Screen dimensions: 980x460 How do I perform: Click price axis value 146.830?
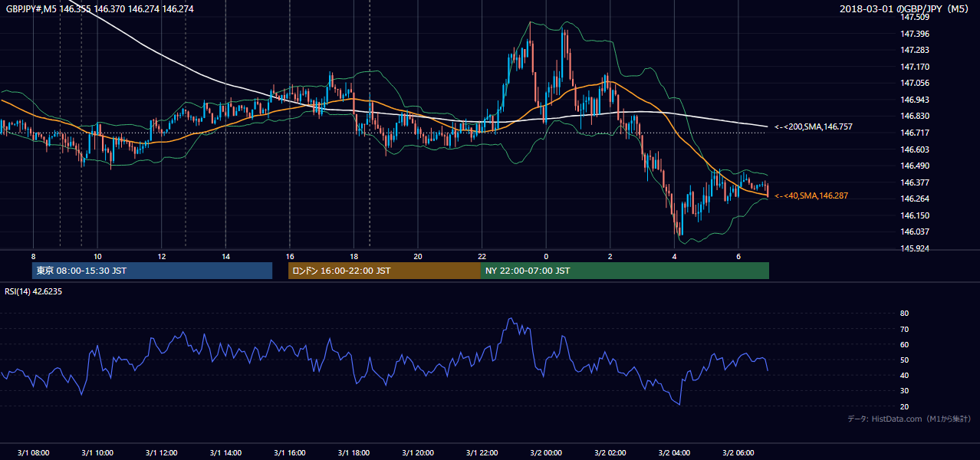(x=915, y=116)
